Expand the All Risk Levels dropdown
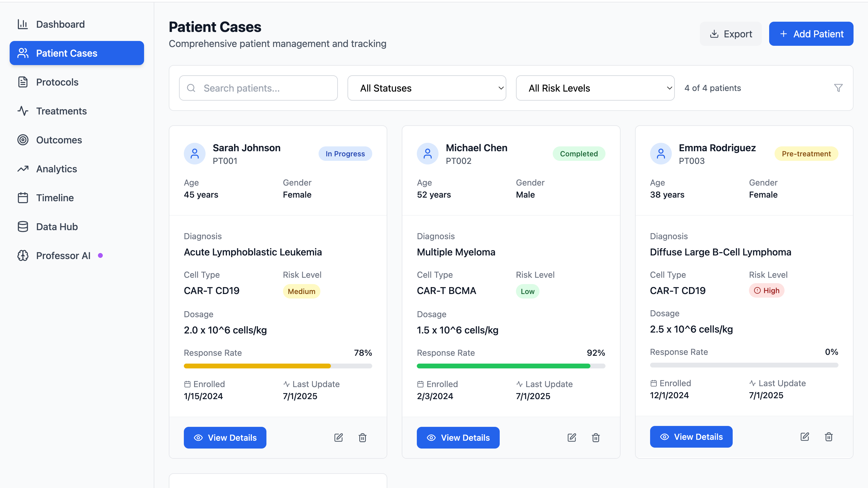868x488 pixels. click(595, 88)
